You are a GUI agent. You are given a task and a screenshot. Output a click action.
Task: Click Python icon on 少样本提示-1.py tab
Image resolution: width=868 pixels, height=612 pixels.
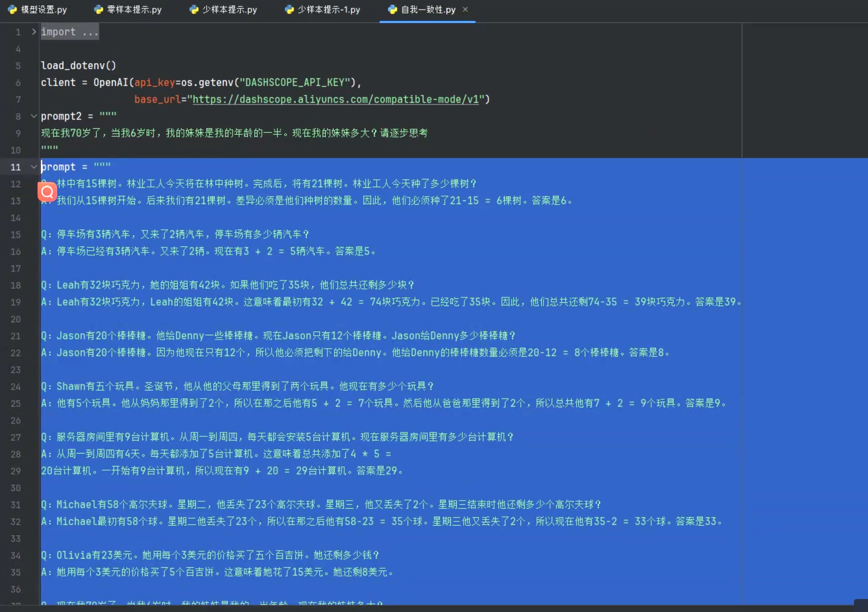point(289,9)
